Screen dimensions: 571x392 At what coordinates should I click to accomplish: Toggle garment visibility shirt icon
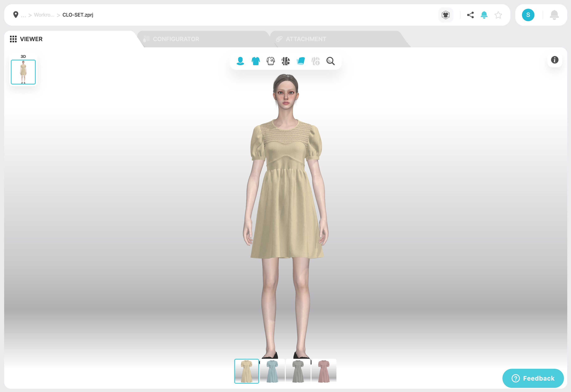click(x=255, y=61)
